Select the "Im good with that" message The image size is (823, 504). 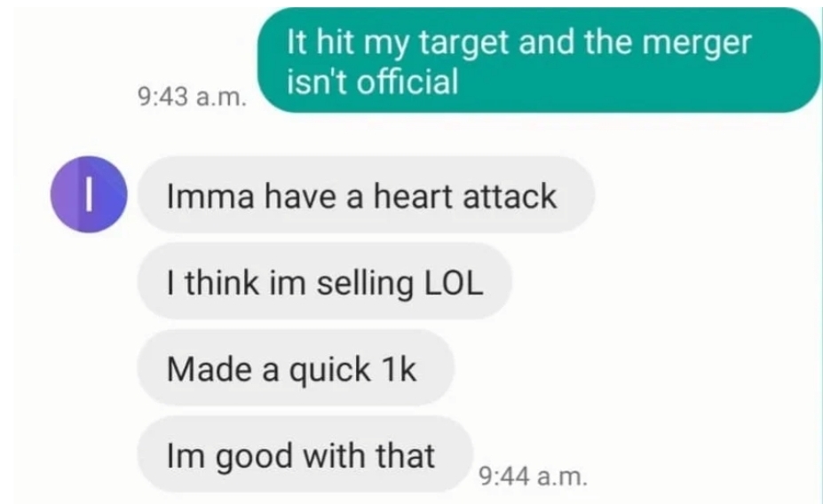point(305,454)
